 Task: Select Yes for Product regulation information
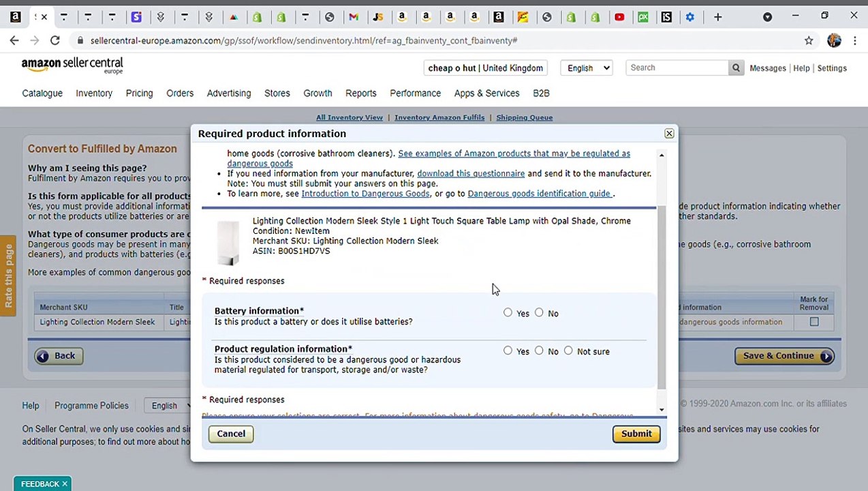(508, 351)
